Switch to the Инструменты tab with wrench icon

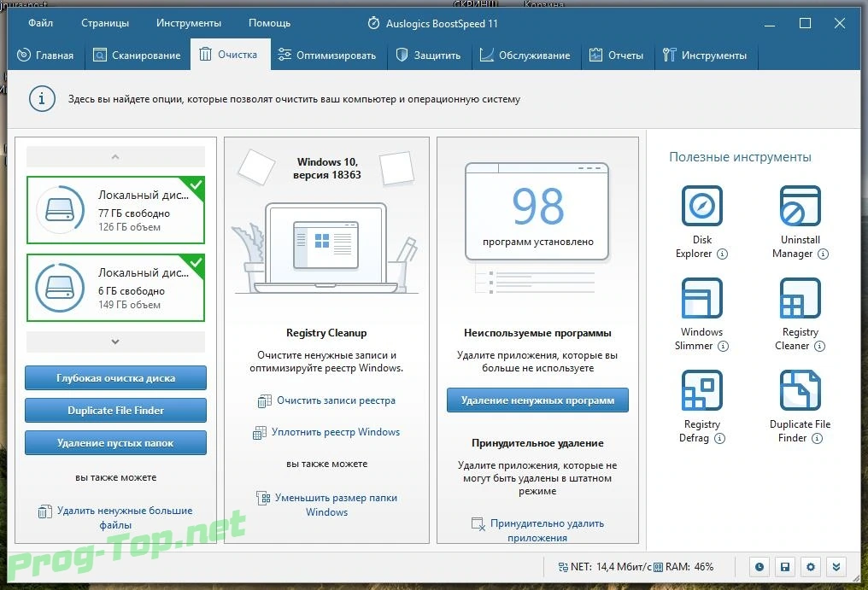point(706,55)
